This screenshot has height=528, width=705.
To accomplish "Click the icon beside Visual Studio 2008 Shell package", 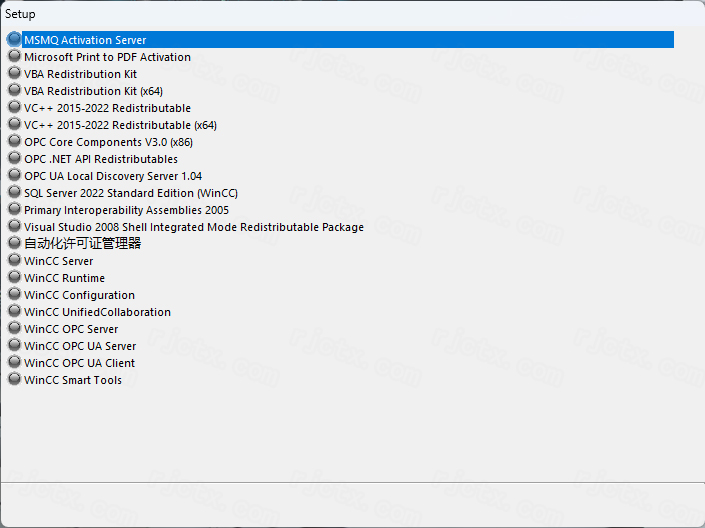I will 14,226.
